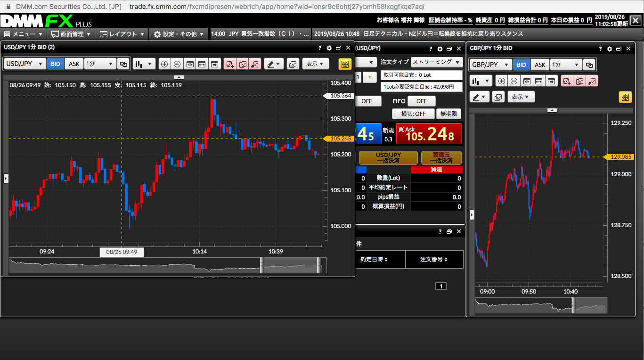Zoom out on the USD/JPY chart
Screen dimensions: 644x360
[x=177, y=64]
